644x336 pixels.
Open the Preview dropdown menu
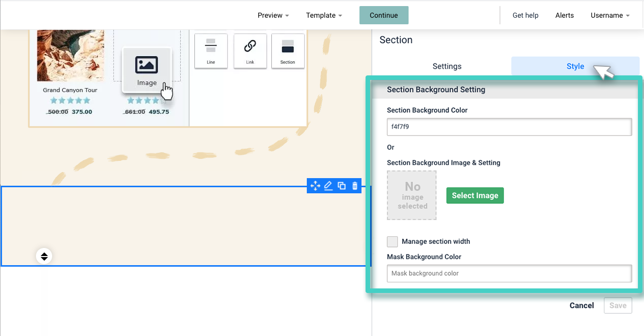point(273,15)
